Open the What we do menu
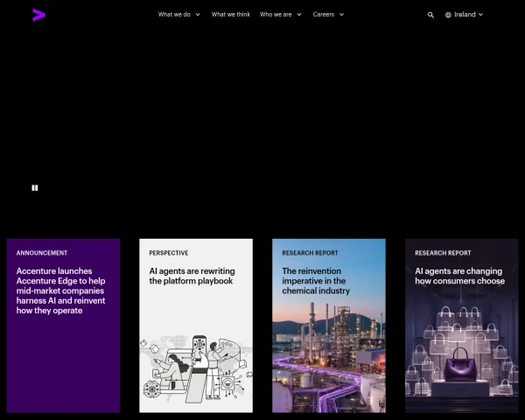 (x=174, y=14)
